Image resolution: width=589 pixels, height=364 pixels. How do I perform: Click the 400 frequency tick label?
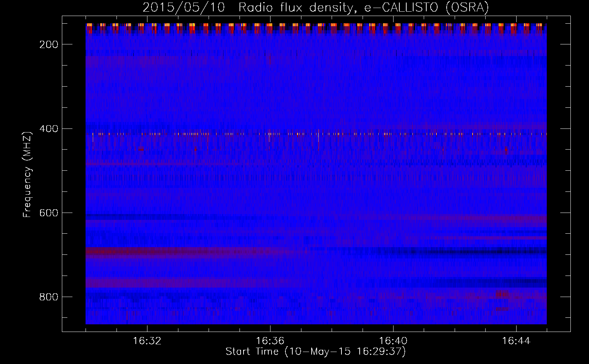49,128
